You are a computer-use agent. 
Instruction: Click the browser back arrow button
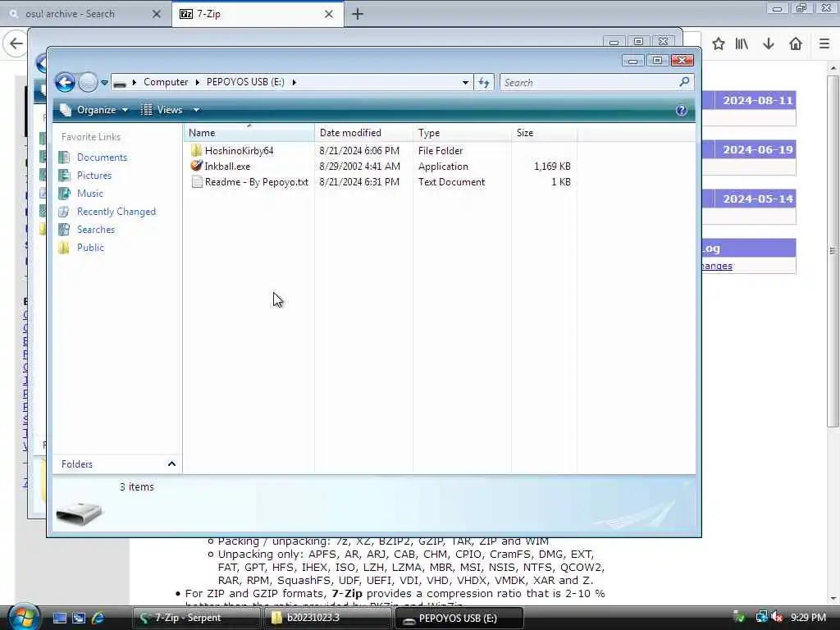[x=16, y=43]
